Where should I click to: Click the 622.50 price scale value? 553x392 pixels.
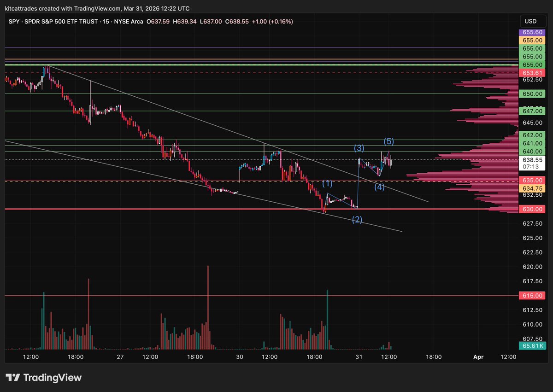pyautogui.click(x=532, y=252)
